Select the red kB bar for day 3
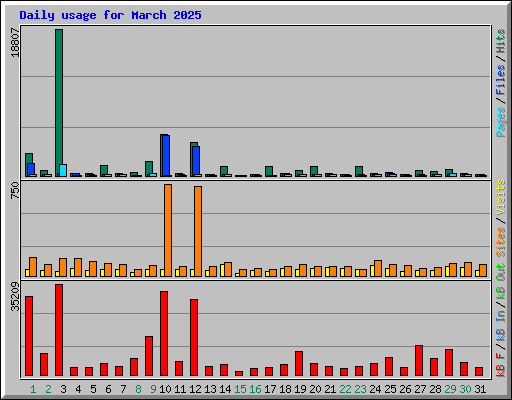 (x=59, y=330)
